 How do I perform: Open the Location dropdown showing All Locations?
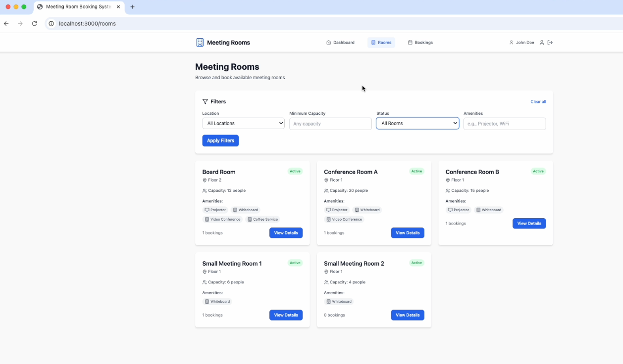[243, 123]
